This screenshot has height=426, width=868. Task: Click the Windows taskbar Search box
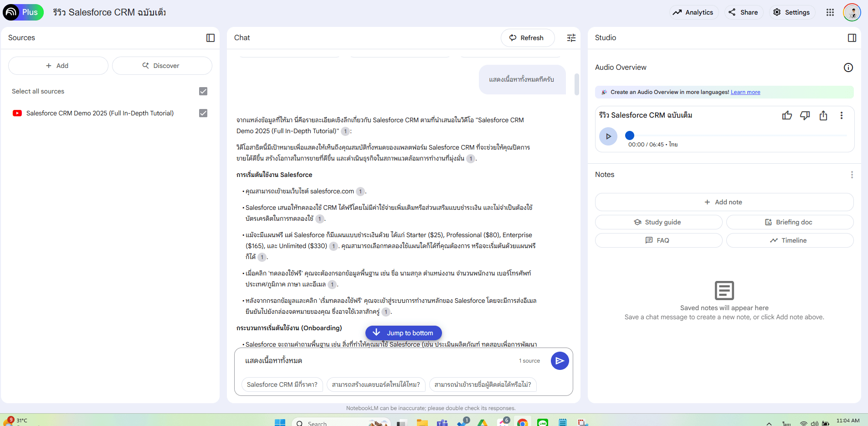[x=341, y=423]
